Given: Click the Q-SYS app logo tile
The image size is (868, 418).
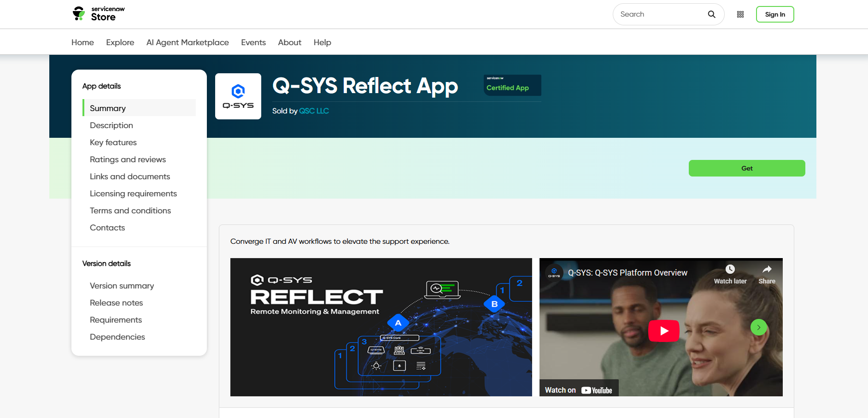Looking at the screenshot, I should 238,96.
